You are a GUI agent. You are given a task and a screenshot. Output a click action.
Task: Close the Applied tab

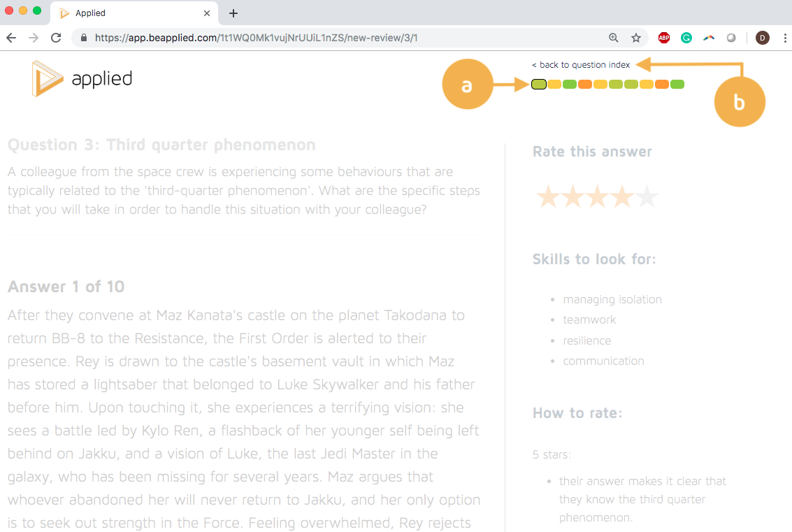tap(207, 13)
